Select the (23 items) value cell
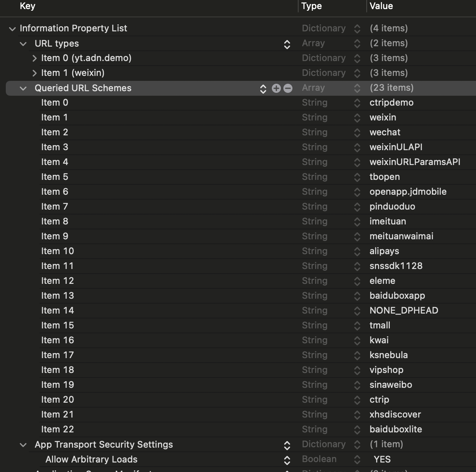 point(391,88)
